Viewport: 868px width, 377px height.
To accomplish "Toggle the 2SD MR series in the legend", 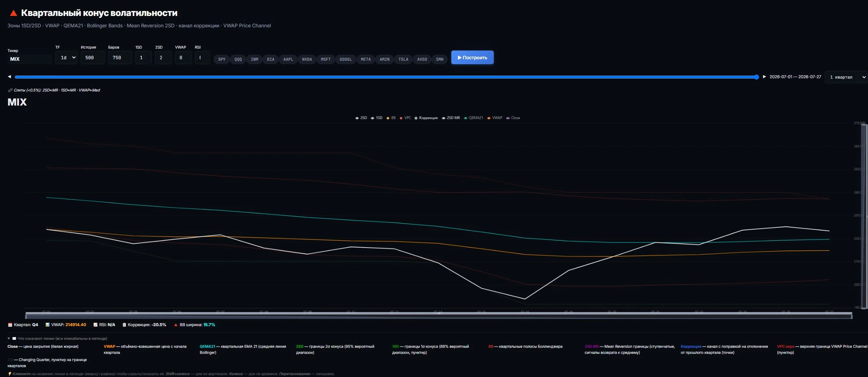I will tap(451, 118).
